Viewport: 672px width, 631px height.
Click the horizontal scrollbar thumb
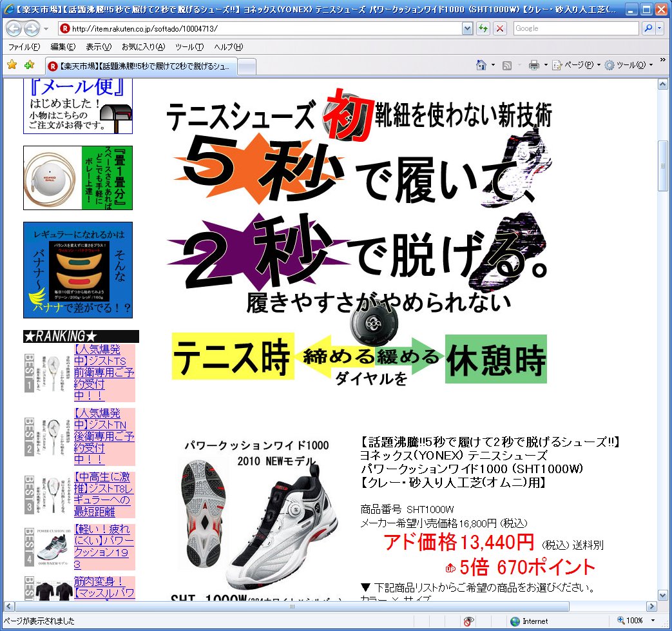click(292, 606)
